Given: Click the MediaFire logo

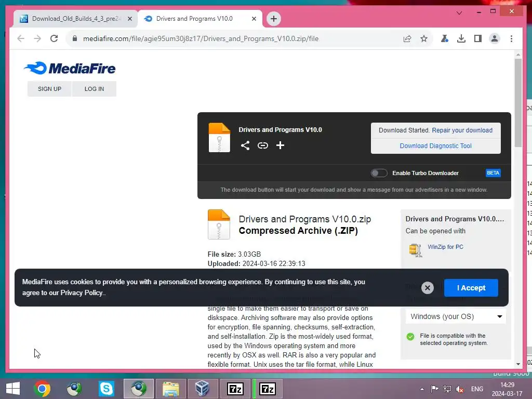Looking at the screenshot, I should click(70, 68).
